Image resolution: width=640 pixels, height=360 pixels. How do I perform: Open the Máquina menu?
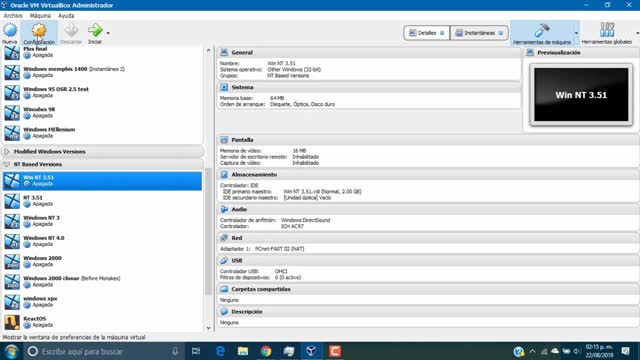click(40, 16)
